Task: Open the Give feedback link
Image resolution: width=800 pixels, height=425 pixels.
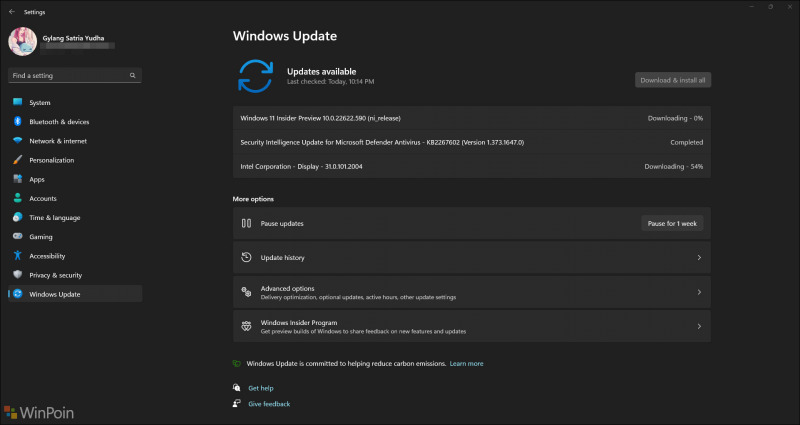Action: coord(269,404)
